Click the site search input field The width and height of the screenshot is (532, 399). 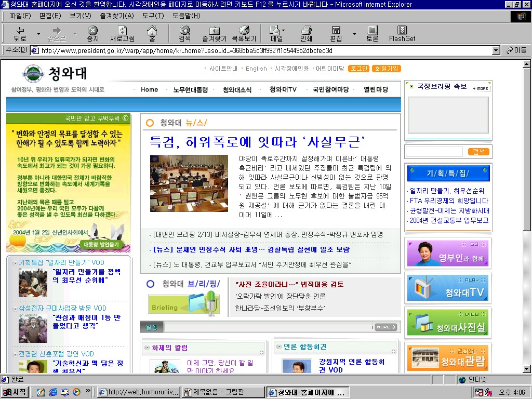[434, 152]
